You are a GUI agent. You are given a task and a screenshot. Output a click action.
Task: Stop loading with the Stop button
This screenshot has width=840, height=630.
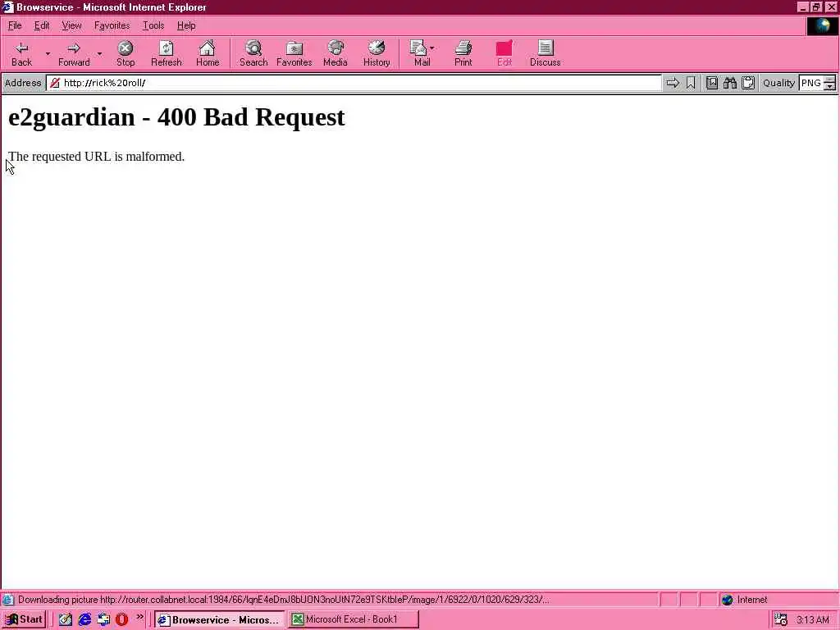coord(126,54)
